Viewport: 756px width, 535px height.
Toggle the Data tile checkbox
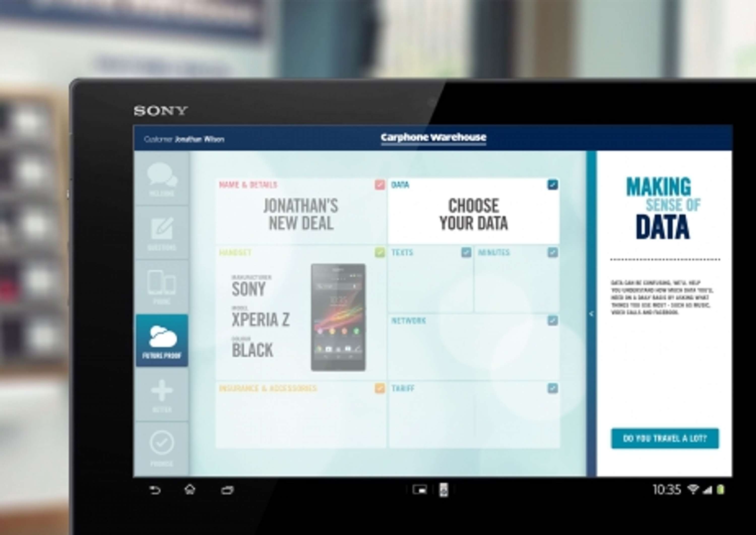[x=553, y=184]
